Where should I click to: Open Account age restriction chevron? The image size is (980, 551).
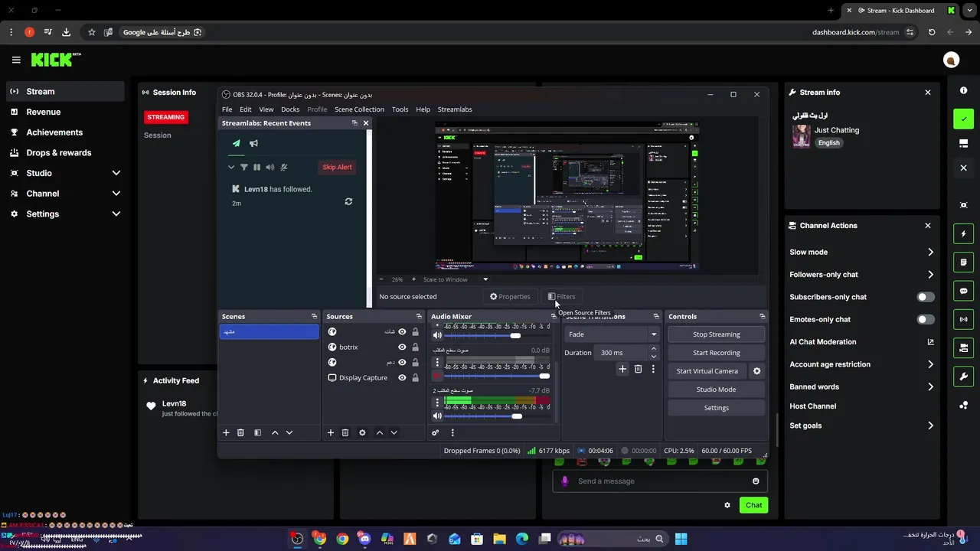[x=930, y=364]
